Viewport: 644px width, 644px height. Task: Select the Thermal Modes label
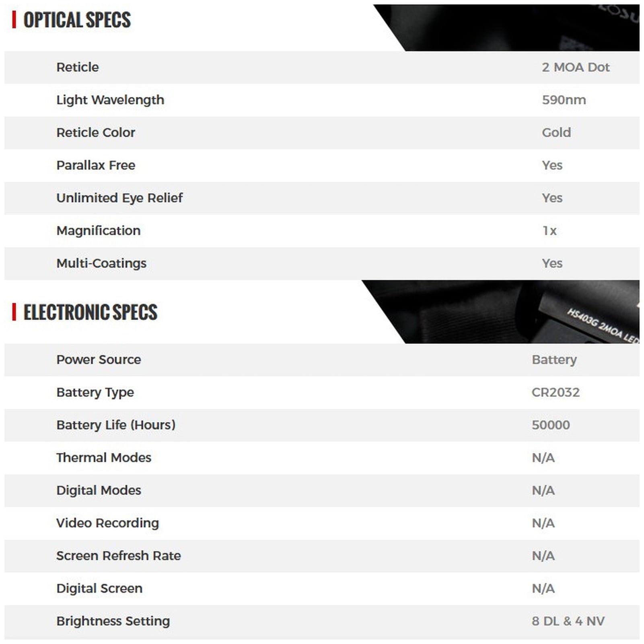coord(104,458)
